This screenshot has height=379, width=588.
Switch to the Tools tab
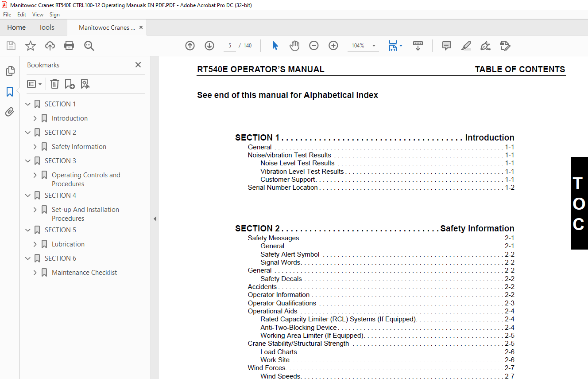click(x=46, y=27)
